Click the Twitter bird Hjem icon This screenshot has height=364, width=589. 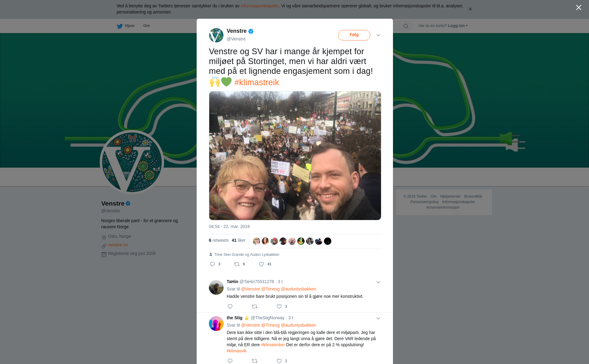[120, 26]
